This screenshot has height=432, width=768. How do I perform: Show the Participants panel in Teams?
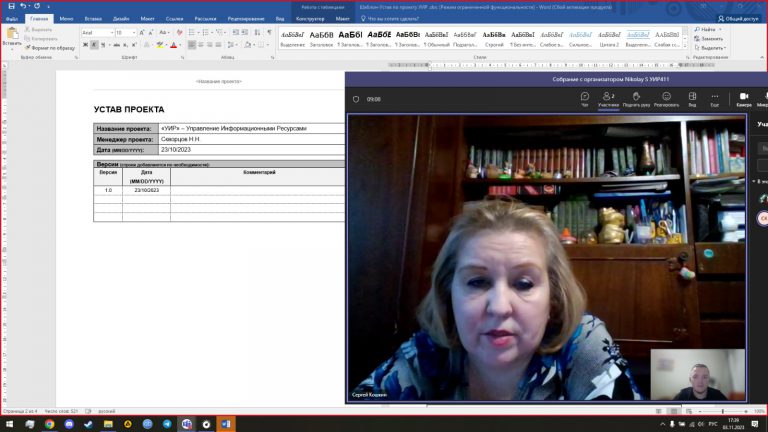(609, 99)
